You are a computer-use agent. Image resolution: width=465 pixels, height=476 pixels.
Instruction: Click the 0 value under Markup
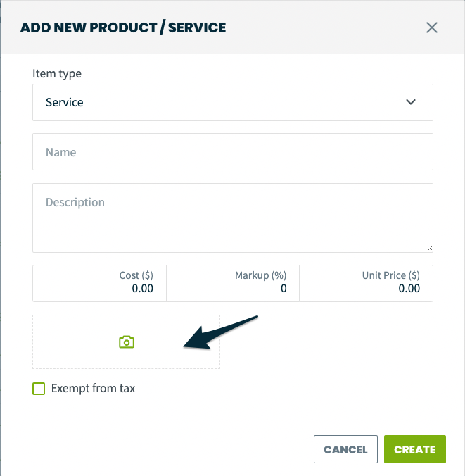pyautogui.click(x=284, y=289)
